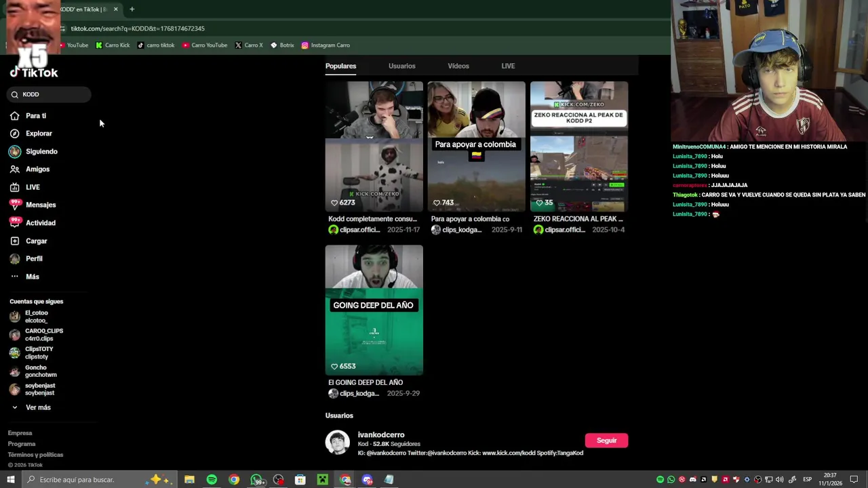Screen dimensions: 868x488
Task: Open the Carro X bookmark
Action: click(249, 45)
